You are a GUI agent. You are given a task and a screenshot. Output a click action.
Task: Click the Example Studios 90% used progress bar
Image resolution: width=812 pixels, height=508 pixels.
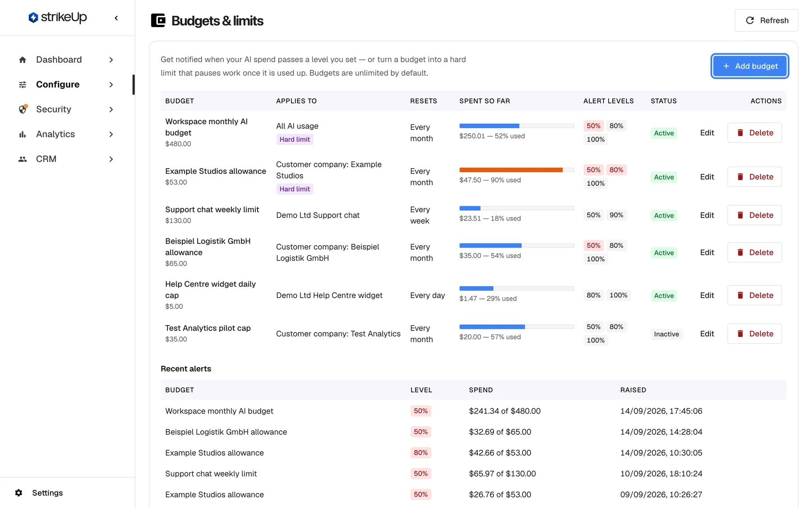[x=517, y=170]
